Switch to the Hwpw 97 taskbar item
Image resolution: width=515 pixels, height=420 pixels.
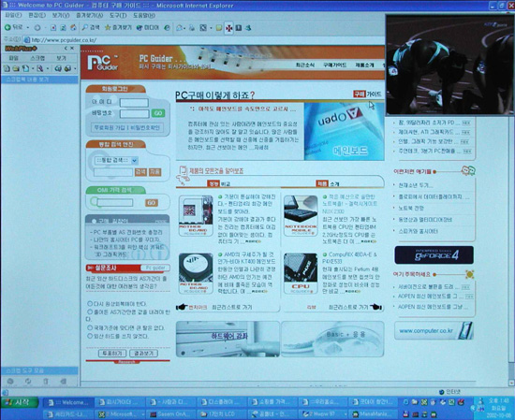[x=322, y=414]
